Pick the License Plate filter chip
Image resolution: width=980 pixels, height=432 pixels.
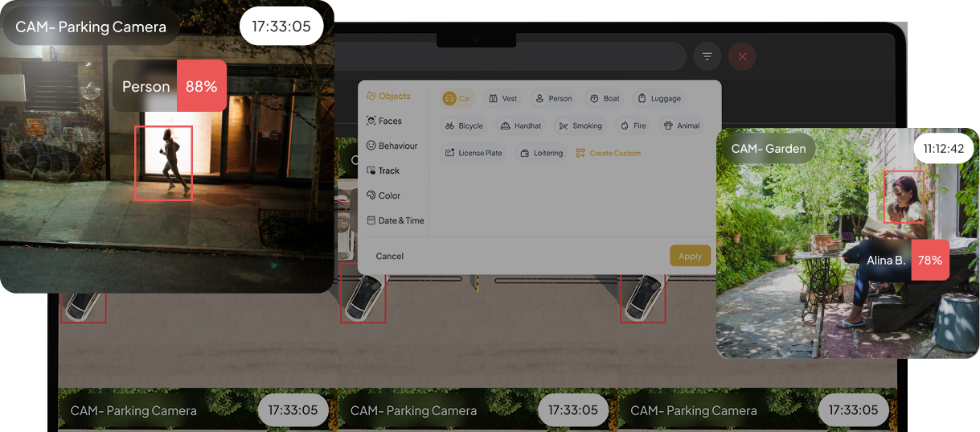coord(474,153)
